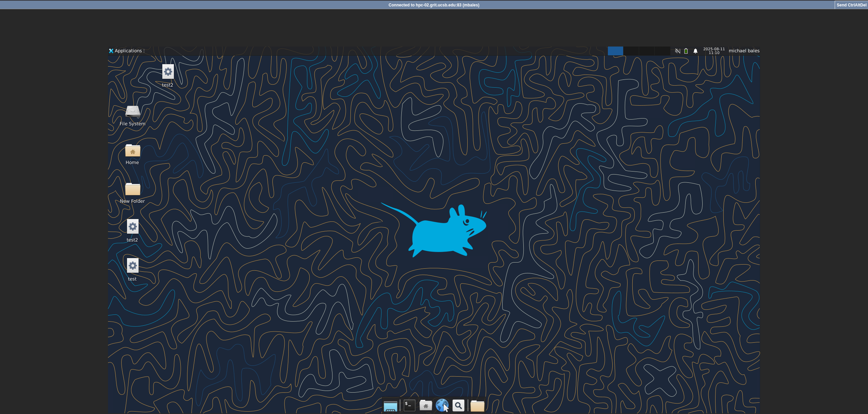Open the Terminal emulator in the dock
The image size is (868, 414).
click(409, 406)
